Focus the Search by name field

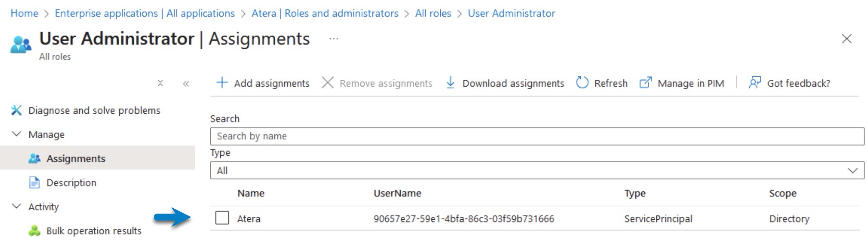coord(537,136)
